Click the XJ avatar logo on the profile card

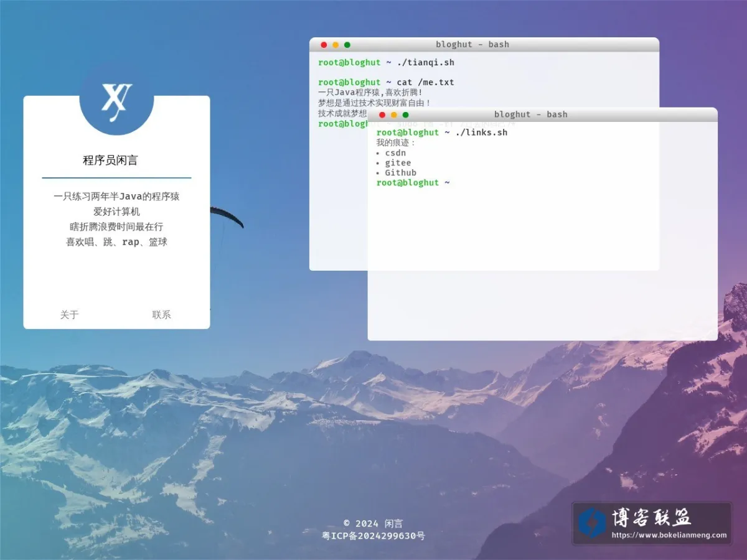tap(116, 98)
